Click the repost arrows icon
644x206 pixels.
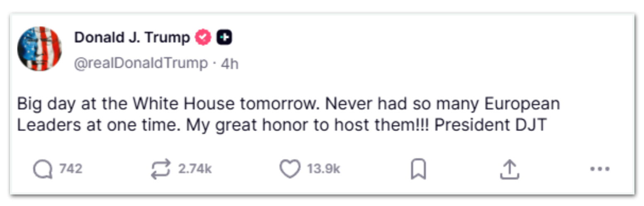[x=161, y=169]
